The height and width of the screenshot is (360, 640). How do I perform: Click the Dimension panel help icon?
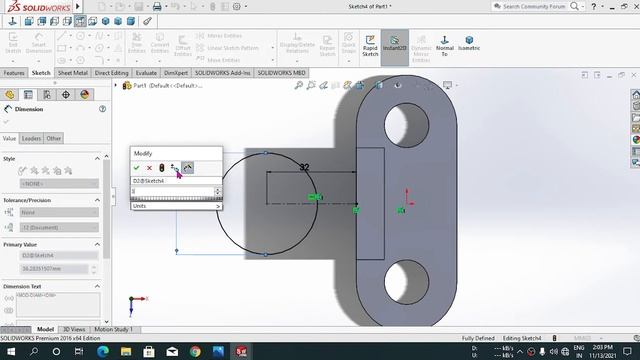(x=102, y=109)
